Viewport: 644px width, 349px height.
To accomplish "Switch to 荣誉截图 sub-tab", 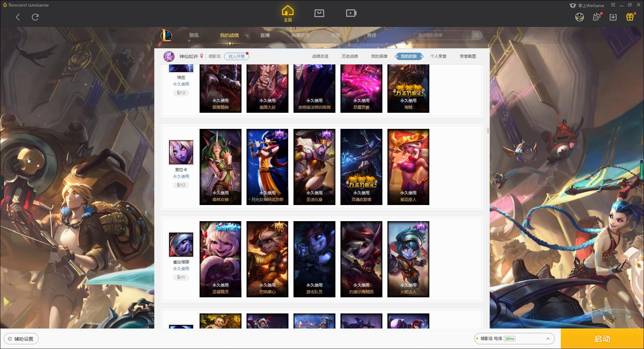I will [468, 56].
